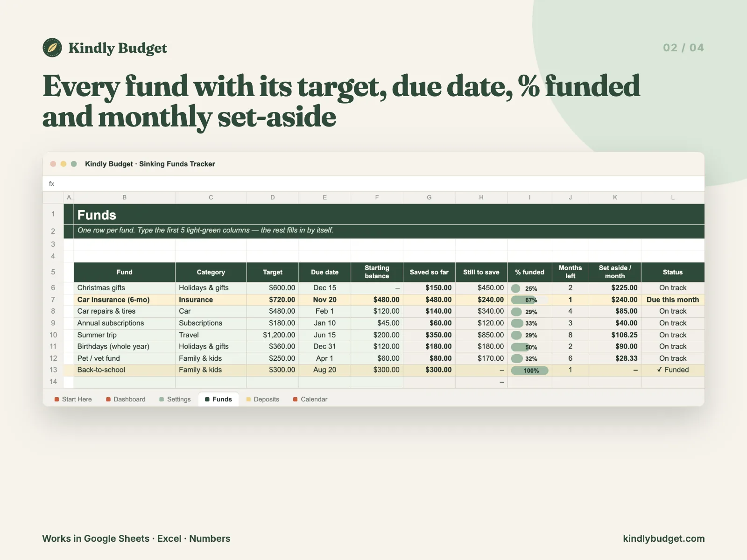The image size is (747, 560).
Task: Click the Birthdays (whole year) cell
Action: tap(125, 346)
